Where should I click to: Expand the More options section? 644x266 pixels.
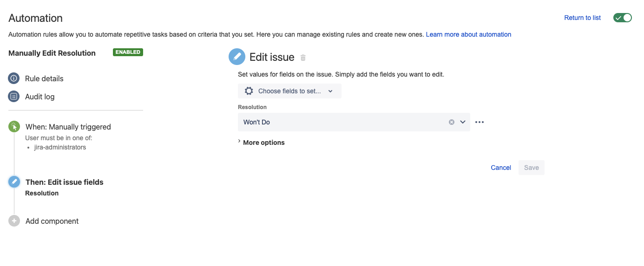click(x=261, y=143)
